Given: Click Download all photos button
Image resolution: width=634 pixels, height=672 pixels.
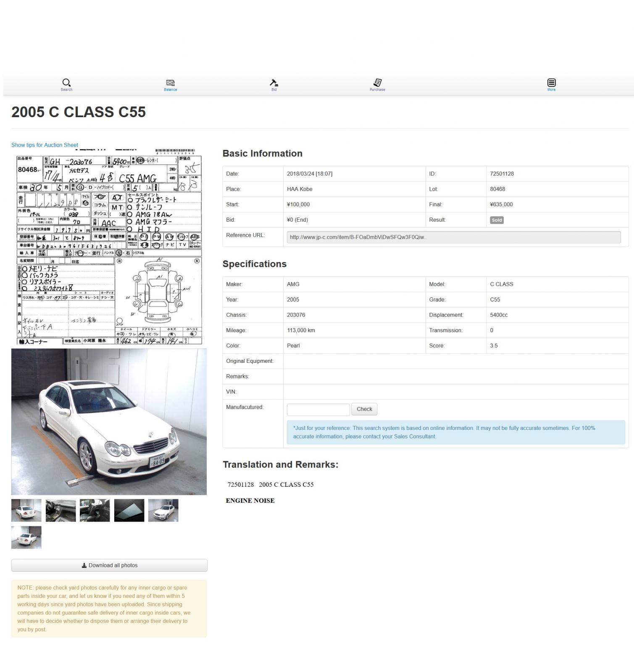Looking at the screenshot, I should click(109, 565).
